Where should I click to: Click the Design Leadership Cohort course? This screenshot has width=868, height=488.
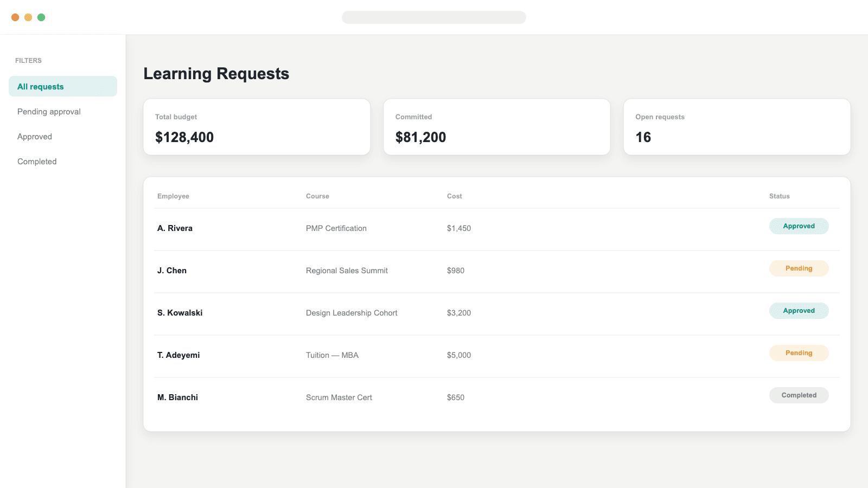(352, 313)
